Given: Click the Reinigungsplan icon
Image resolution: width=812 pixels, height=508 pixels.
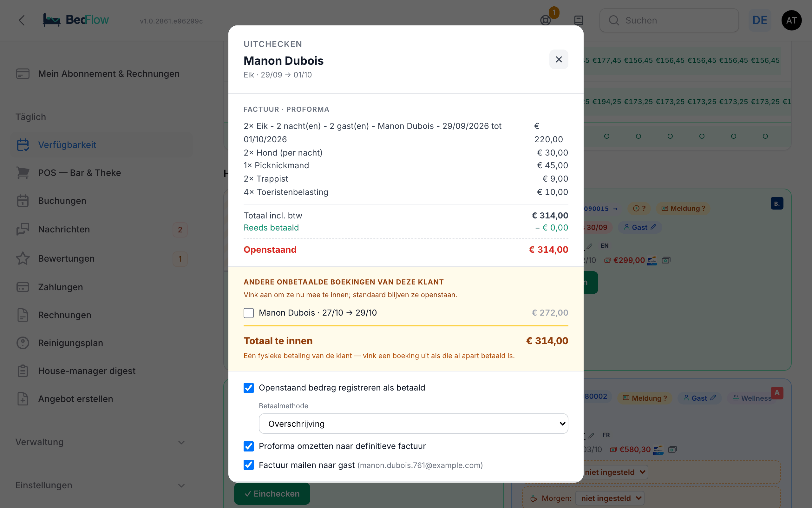Looking at the screenshot, I should click(23, 343).
